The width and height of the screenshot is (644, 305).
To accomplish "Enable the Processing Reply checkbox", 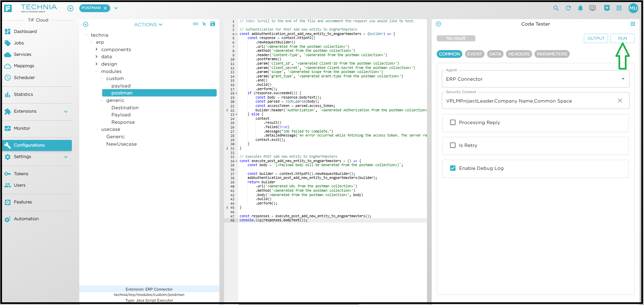I will (453, 122).
